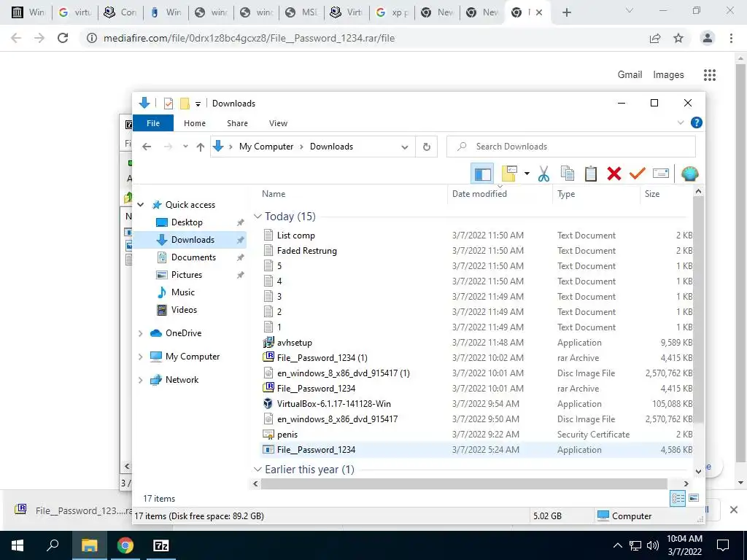This screenshot has height=560, width=747.
Task: Click My Computer in address breadcrumb
Action: [x=266, y=147]
